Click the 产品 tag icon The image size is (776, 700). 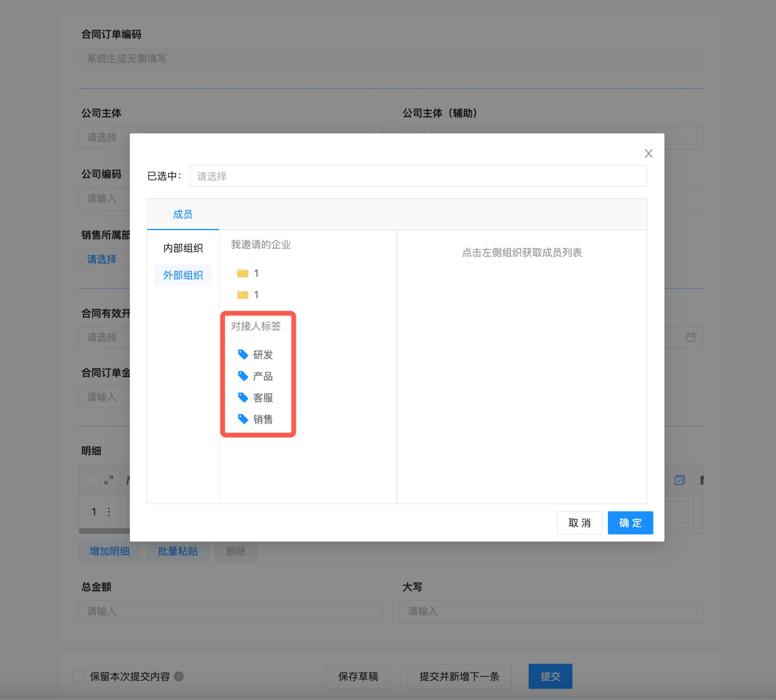pyautogui.click(x=242, y=376)
